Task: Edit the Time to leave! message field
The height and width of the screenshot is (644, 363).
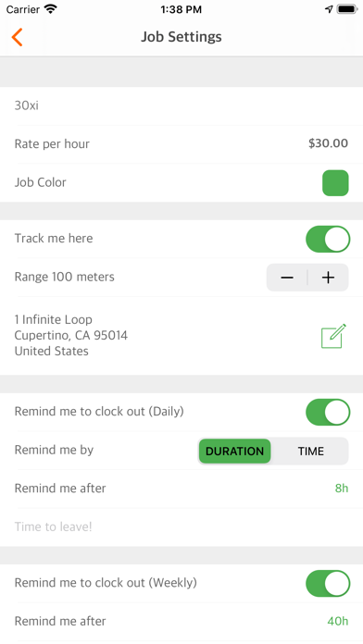Action: pos(181,526)
